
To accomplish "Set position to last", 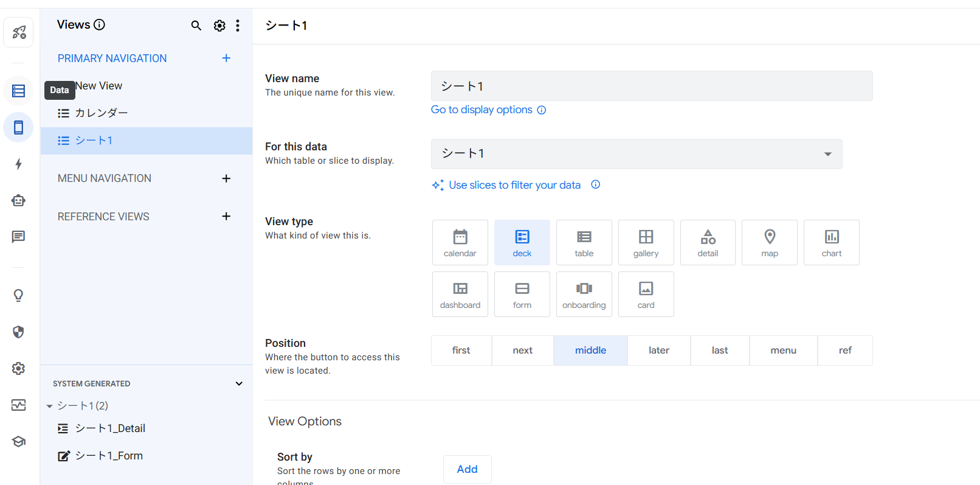I will coord(720,351).
